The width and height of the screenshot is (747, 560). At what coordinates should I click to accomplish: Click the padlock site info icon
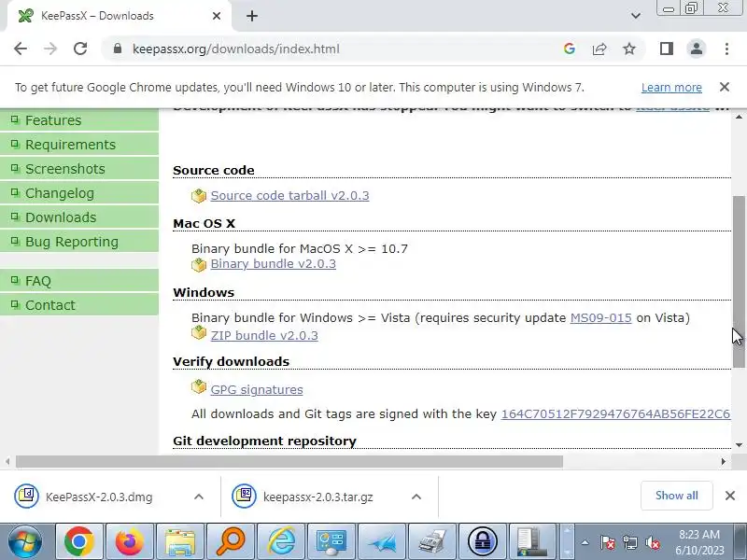(x=118, y=49)
